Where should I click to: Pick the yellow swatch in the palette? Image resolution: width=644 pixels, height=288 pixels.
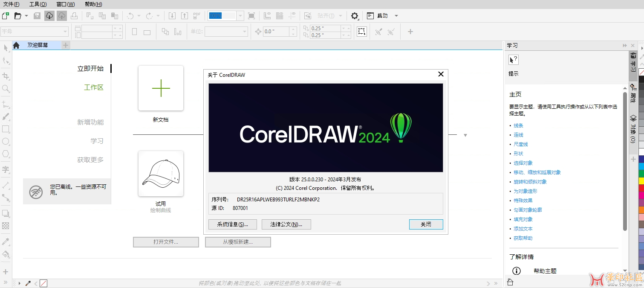click(x=641, y=181)
